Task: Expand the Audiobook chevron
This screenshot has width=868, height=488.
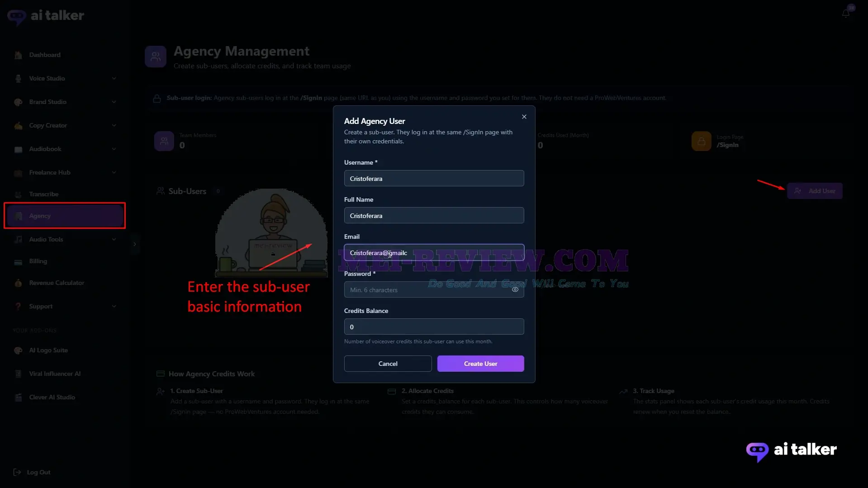Action: tap(114, 149)
